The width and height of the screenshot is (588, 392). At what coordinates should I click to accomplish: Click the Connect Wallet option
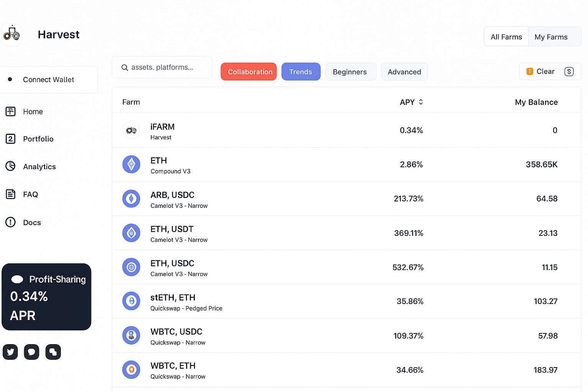(48, 80)
